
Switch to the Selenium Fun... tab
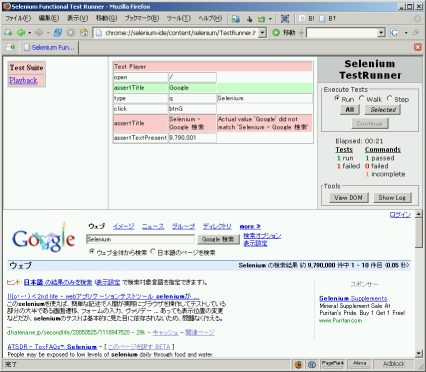[49, 47]
